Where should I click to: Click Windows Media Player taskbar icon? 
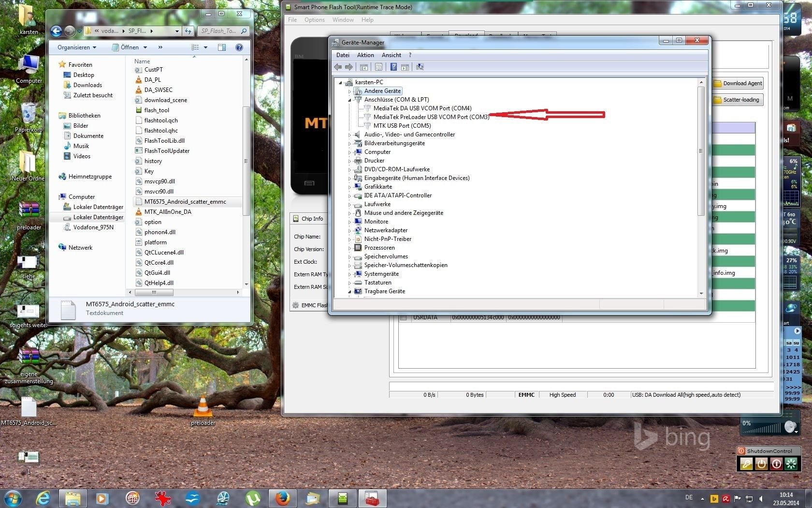(101, 498)
